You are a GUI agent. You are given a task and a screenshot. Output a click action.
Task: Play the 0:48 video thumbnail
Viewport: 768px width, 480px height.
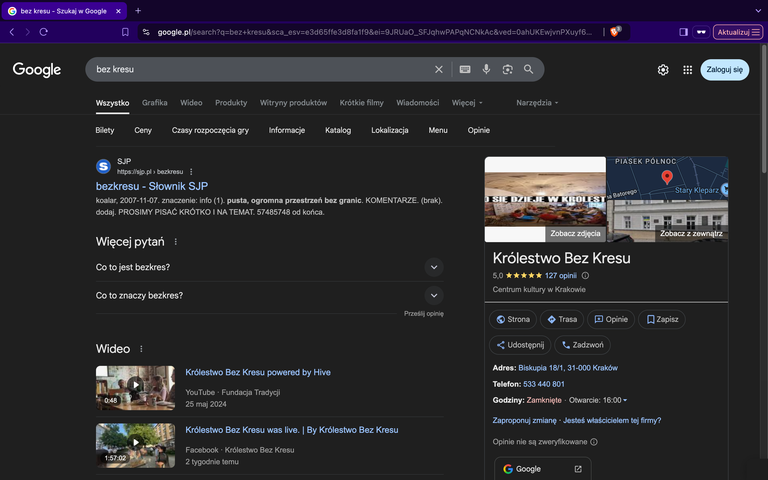coord(135,388)
